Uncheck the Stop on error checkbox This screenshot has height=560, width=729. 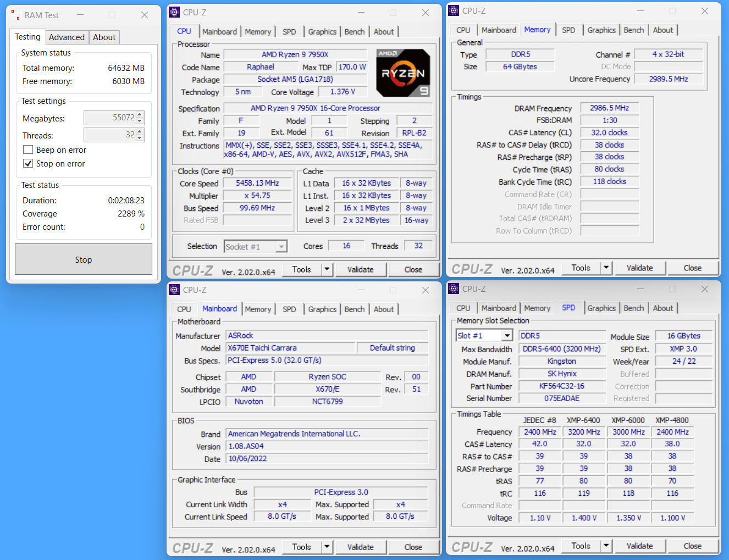[x=28, y=164]
